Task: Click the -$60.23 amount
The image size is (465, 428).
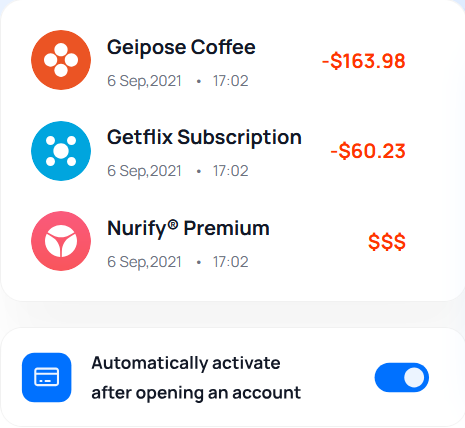Action: (x=368, y=151)
